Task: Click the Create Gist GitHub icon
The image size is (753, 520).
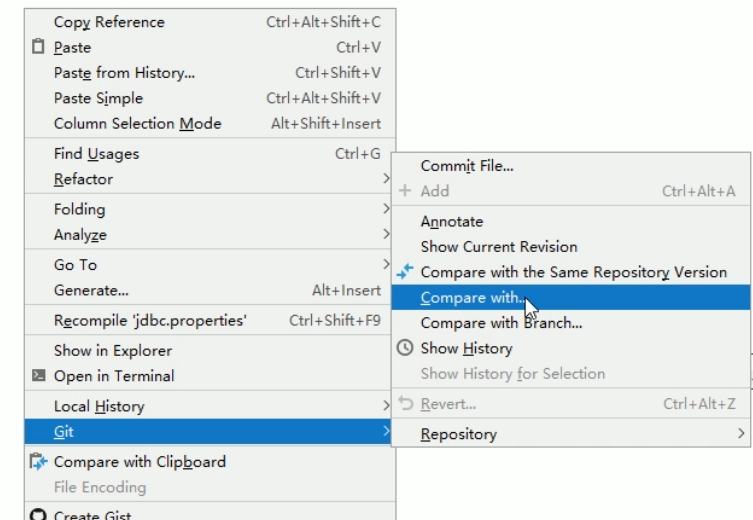Action: [37, 516]
